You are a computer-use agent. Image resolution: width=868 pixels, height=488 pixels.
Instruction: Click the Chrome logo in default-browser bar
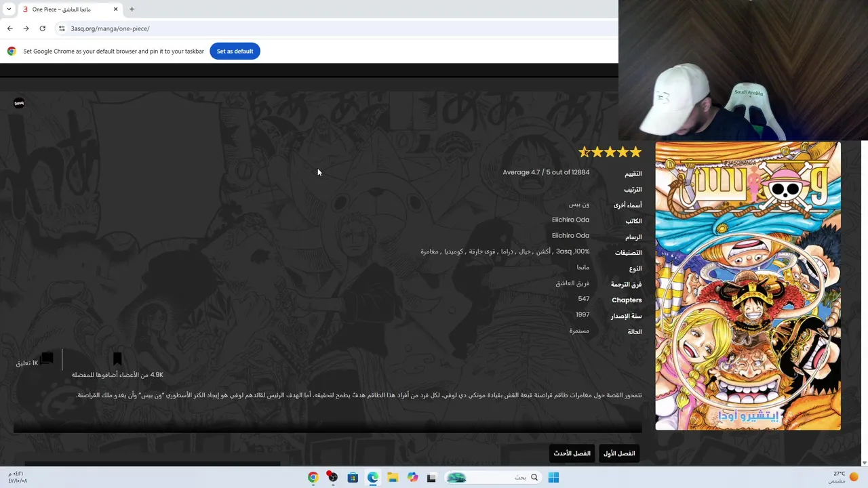(12, 52)
